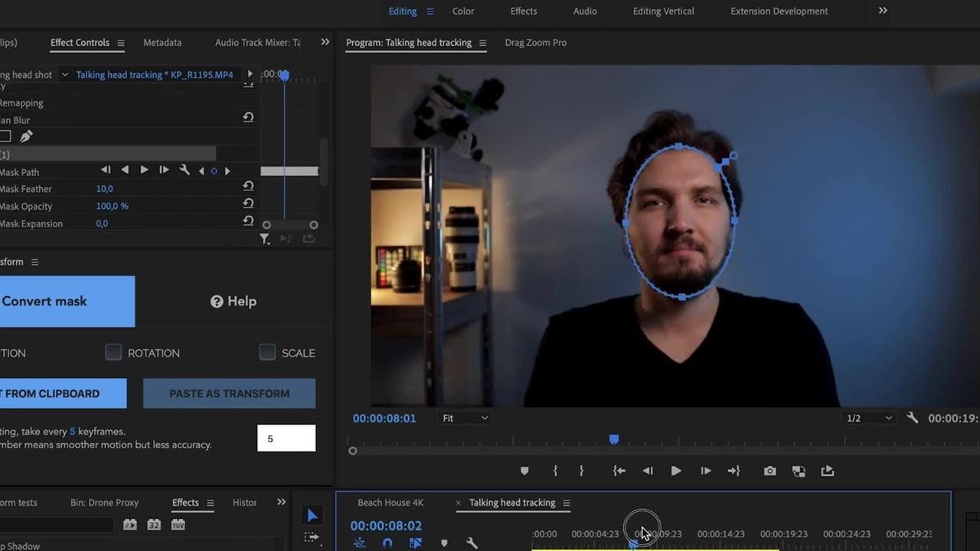Click the keyframes value field showing 5

286,438
